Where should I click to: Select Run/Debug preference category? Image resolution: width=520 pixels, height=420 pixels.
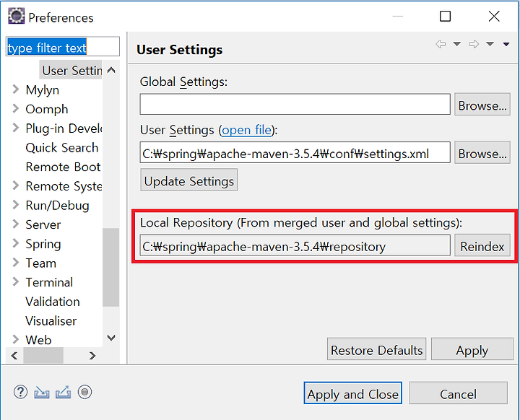(x=57, y=206)
